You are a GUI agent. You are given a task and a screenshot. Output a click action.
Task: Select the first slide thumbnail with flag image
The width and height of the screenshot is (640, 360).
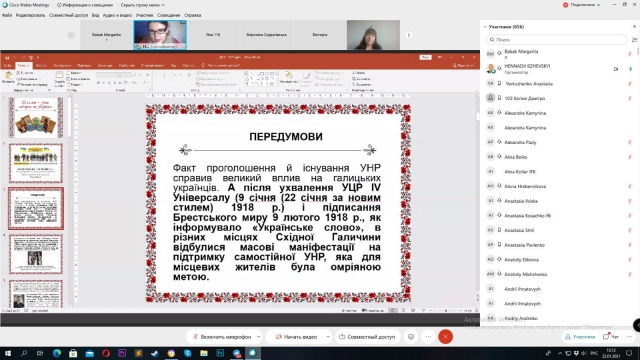pos(36,118)
